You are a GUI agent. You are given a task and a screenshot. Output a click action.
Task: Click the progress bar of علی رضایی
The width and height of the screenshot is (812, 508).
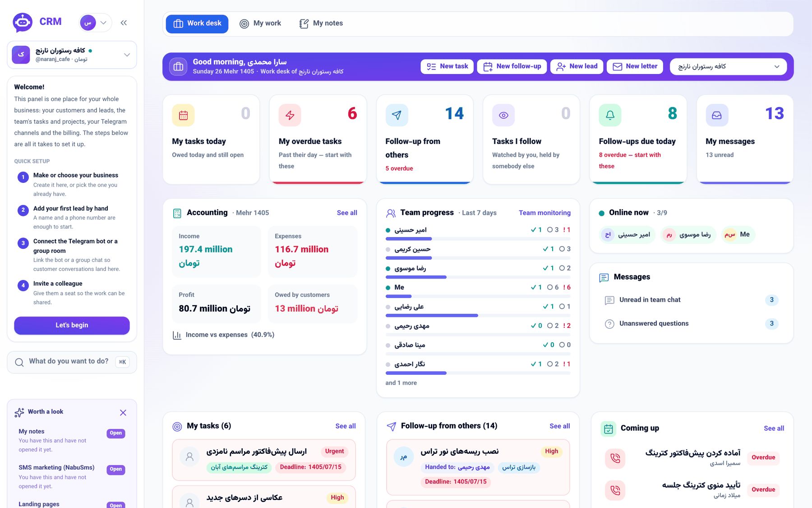point(478,316)
